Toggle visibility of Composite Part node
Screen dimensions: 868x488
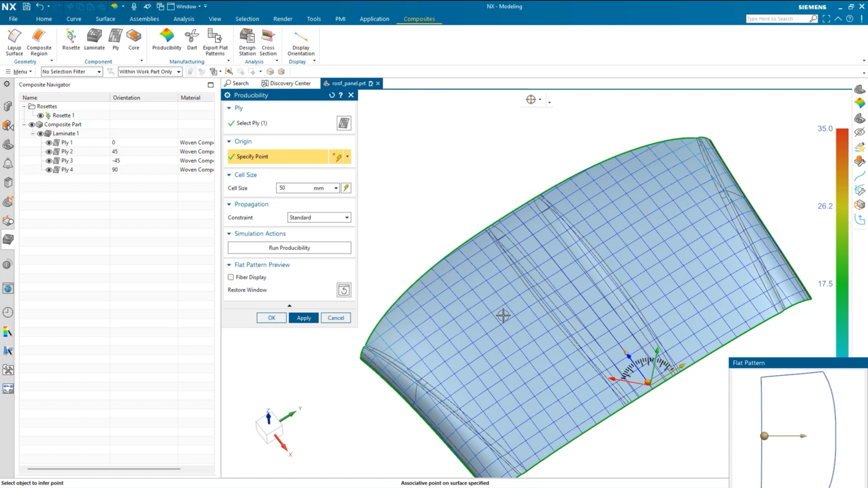tap(31, 124)
